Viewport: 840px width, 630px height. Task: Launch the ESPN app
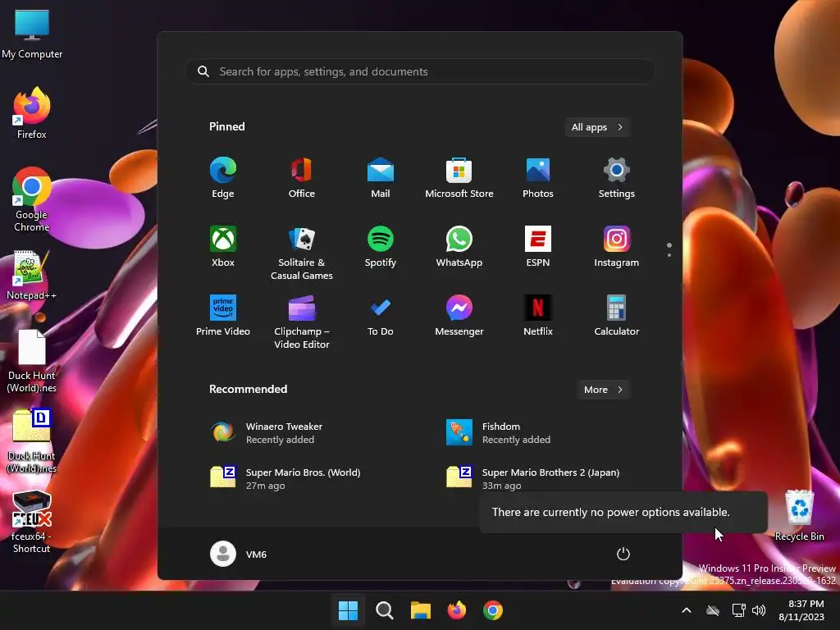point(538,246)
